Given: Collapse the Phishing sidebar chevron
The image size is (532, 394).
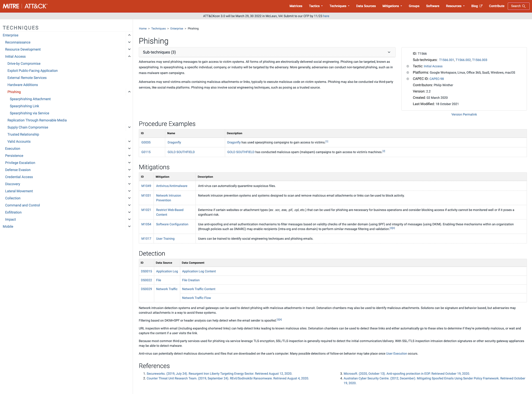Looking at the screenshot, I should click(x=129, y=92).
